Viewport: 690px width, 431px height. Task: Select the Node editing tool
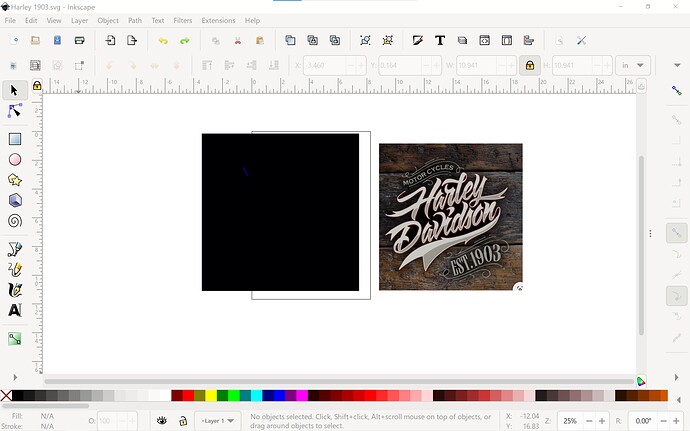15,111
